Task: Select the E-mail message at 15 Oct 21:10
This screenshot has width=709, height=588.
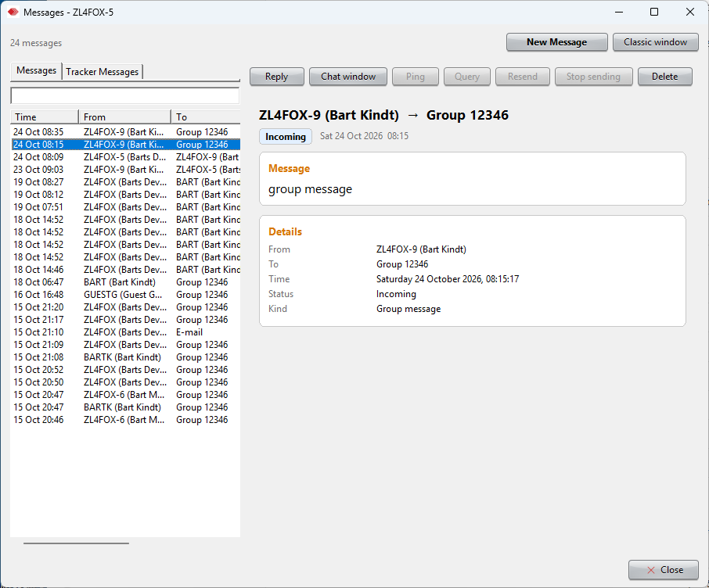Action: [x=125, y=332]
